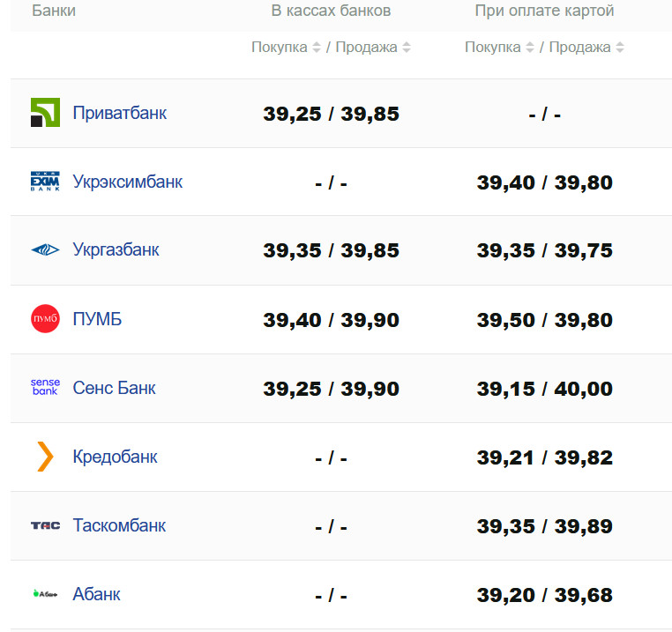Click the Банки column header

point(54,11)
